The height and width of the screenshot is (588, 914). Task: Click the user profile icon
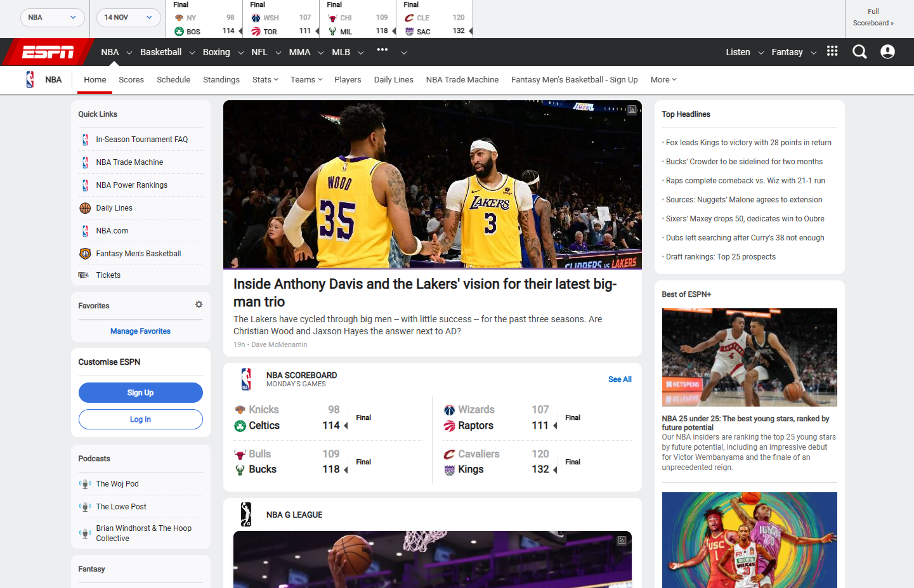point(887,52)
